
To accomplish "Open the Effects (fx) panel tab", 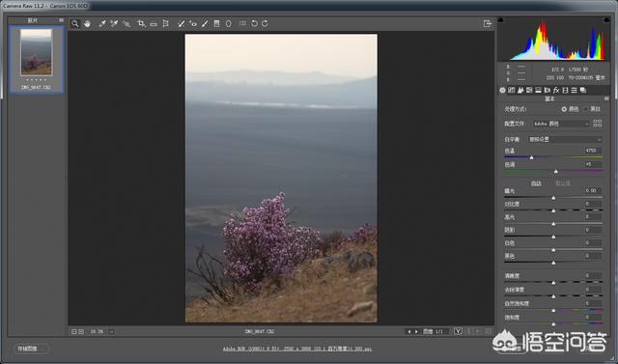I will [556, 90].
